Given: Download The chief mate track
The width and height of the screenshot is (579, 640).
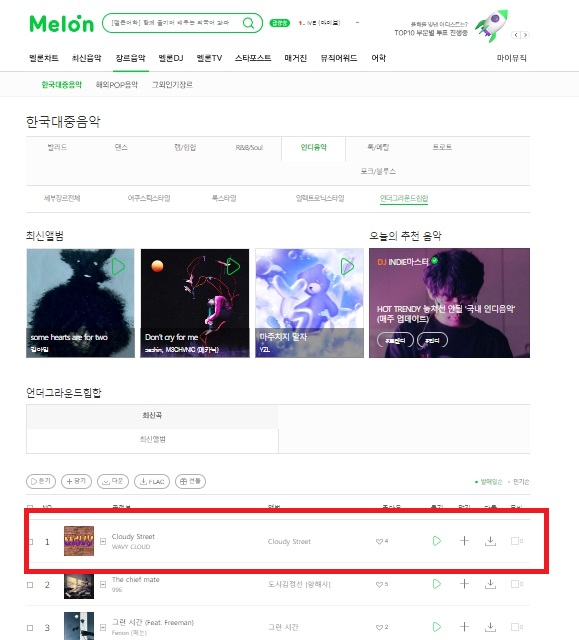Looking at the screenshot, I should (x=490, y=584).
